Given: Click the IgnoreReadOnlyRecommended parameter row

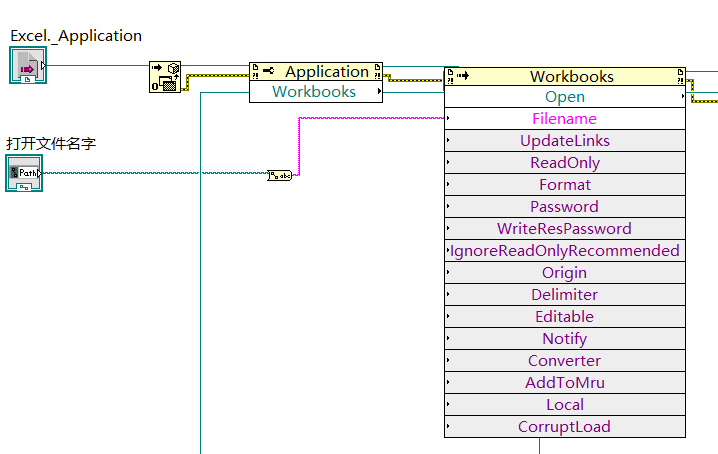Looking at the screenshot, I should click(565, 251).
